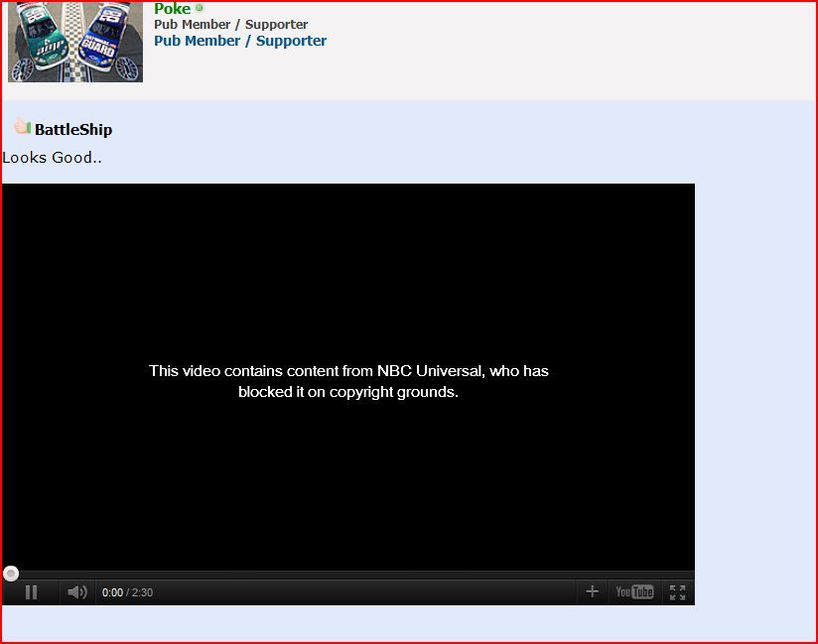Viewport: 818px width, 644px height.
Task: Click the copyright blocked message in video
Action: [x=348, y=381]
